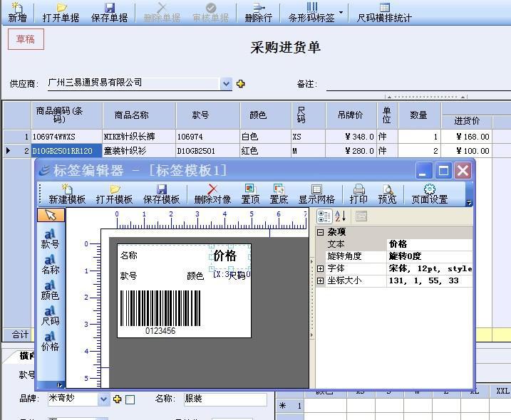Open a template with 打开模板
511x420 pixels.
[115, 194]
